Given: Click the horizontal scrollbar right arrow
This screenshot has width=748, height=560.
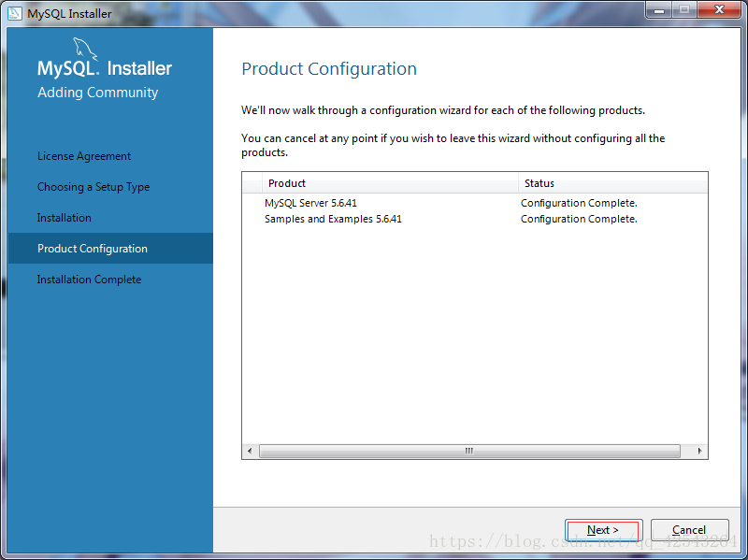Looking at the screenshot, I should pos(699,451).
